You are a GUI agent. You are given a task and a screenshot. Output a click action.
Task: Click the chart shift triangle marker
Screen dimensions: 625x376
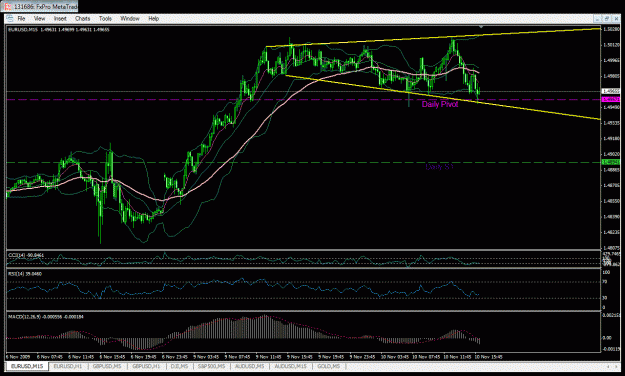coord(481,27)
